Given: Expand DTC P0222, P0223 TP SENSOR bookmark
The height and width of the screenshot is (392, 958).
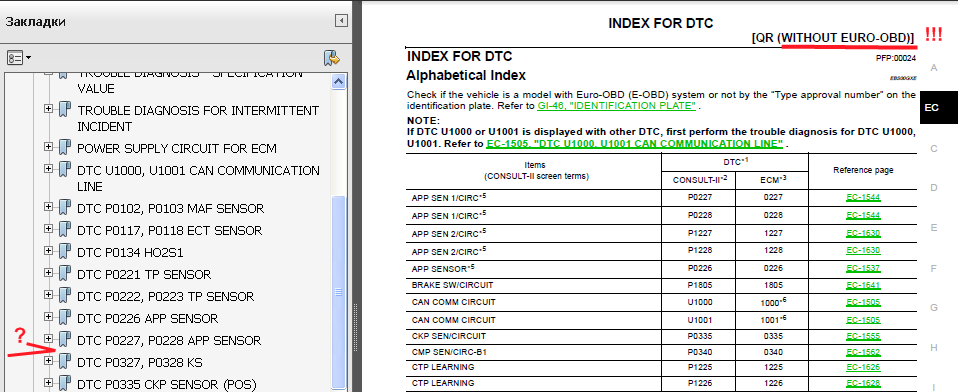Looking at the screenshot, I should coord(48,295).
